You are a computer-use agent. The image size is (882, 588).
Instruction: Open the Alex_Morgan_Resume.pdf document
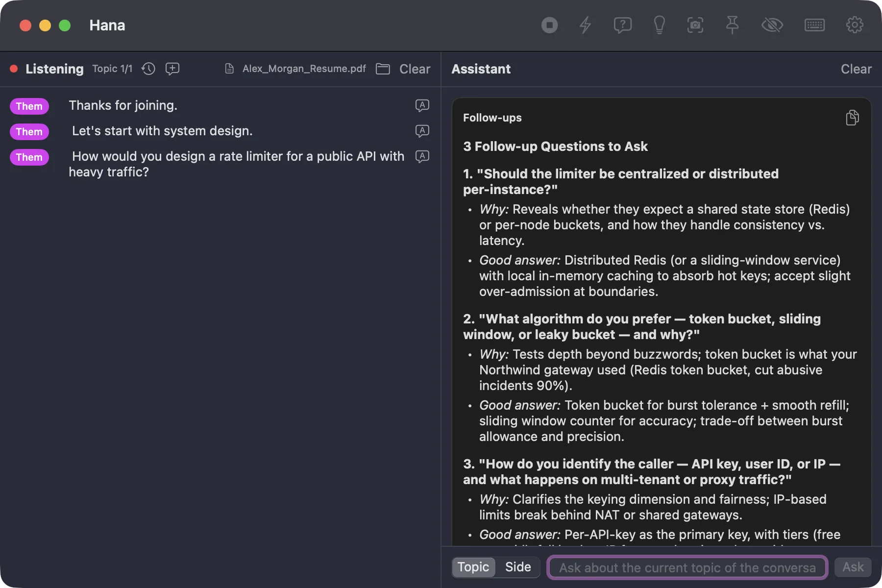295,69
